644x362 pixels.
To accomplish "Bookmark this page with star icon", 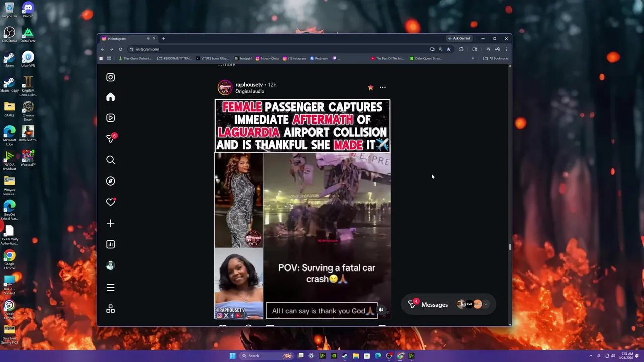I will point(448,49).
